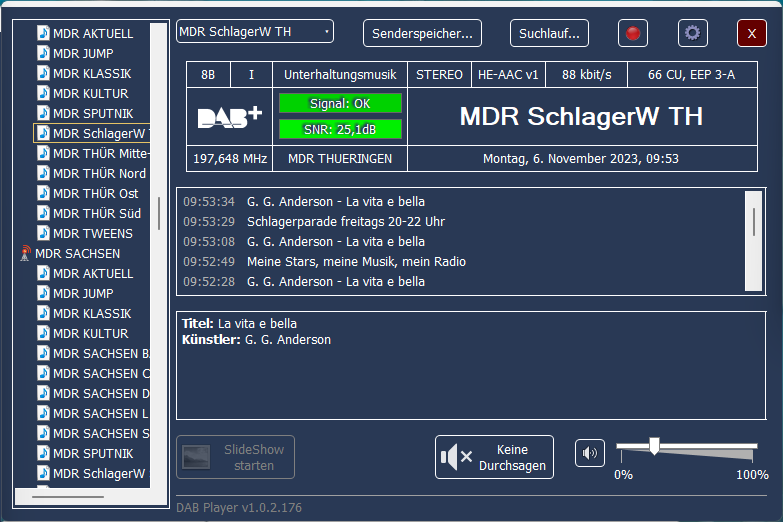
Task: Click the red record button
Action: (632, 33)
